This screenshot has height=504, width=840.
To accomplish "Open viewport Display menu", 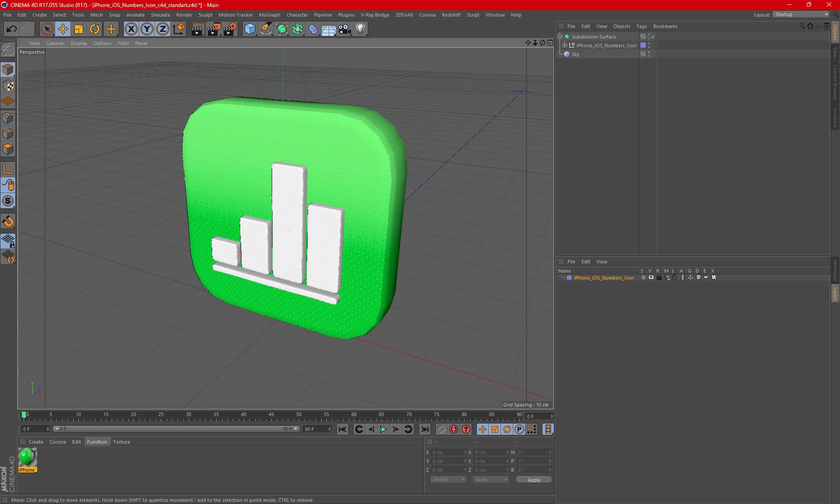I will [x=79, y=43].
